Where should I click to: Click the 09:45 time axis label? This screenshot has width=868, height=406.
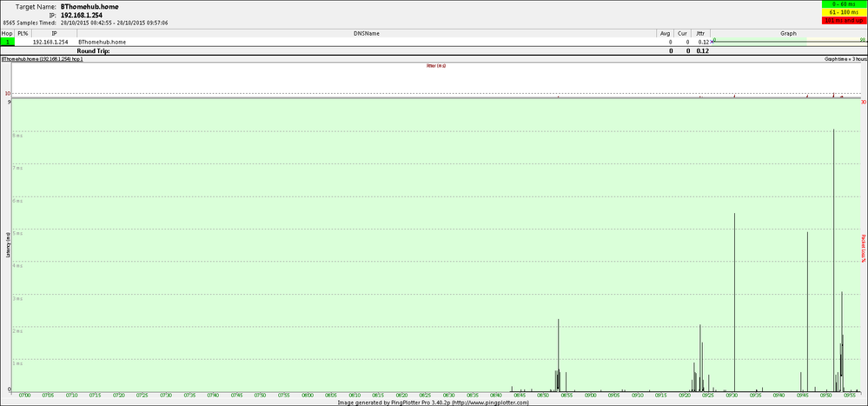pos(802,396)
